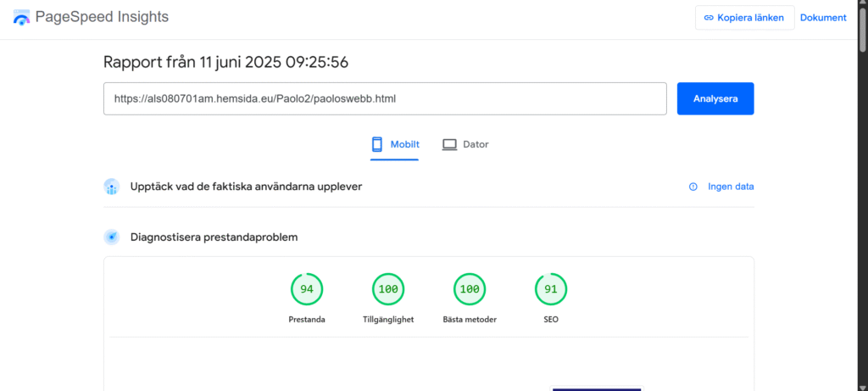868x391 pixels.
Task: Open the Tillgänglighet score gauge showing 100
Action: point(388,289)
